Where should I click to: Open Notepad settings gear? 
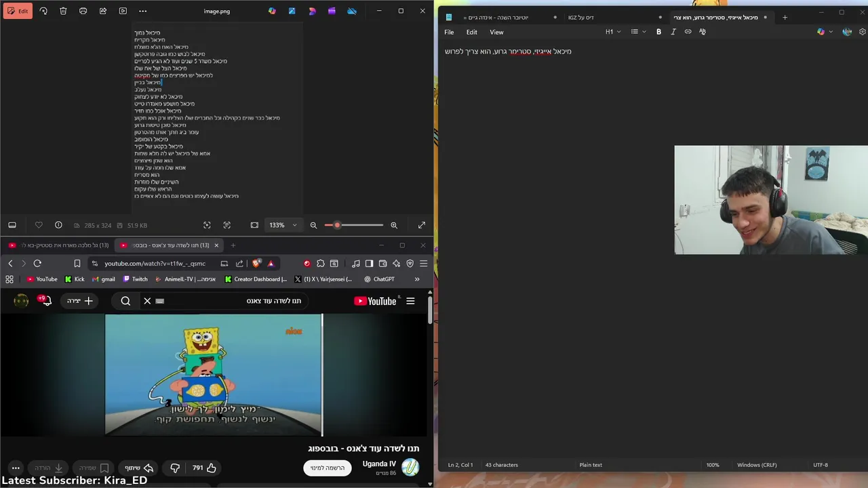click(862, 32)
